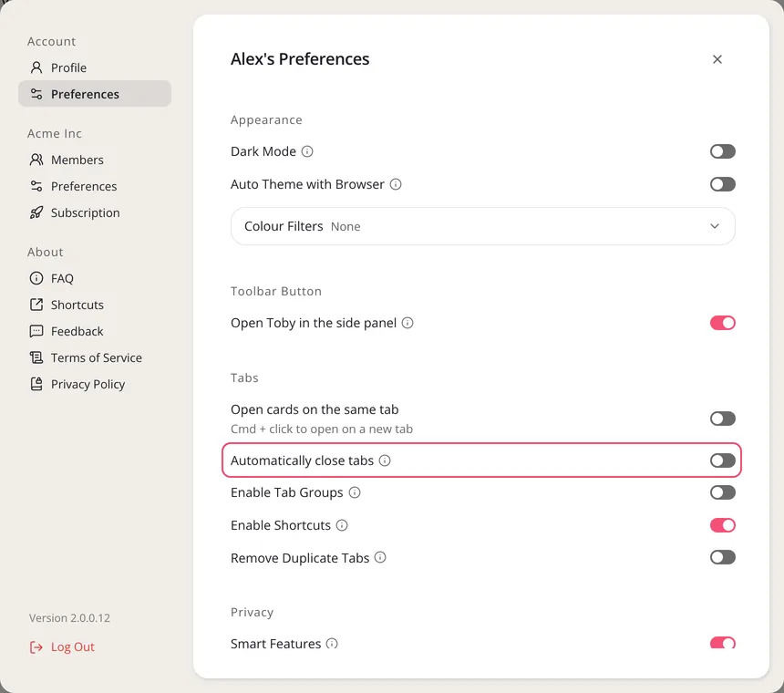The image size is (784, 693).
Task: Click the Privacy Policy document icon
Action: tap(36, 384)
